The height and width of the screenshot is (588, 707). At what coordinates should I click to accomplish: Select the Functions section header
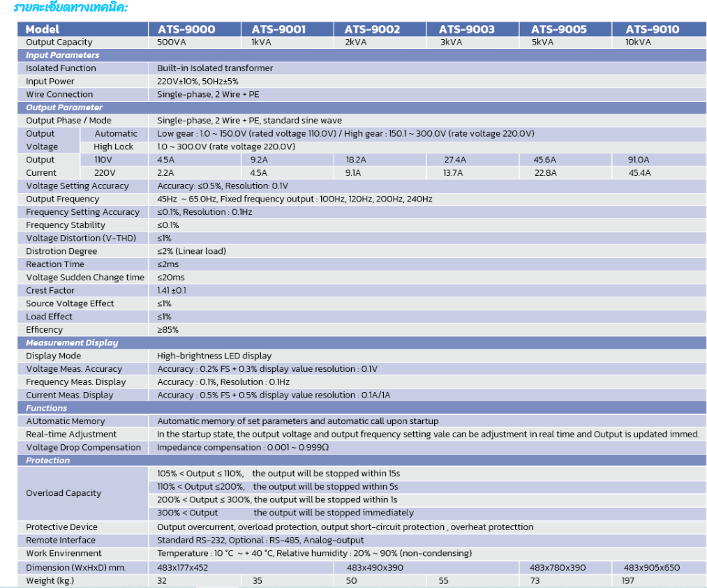tap(46, 408)
